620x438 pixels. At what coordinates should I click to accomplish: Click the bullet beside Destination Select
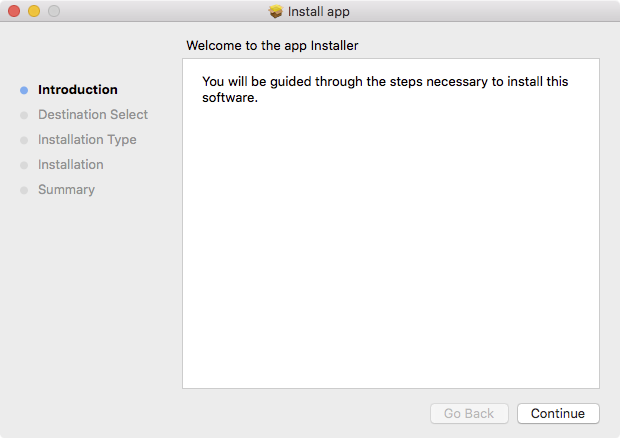(24, 115)
